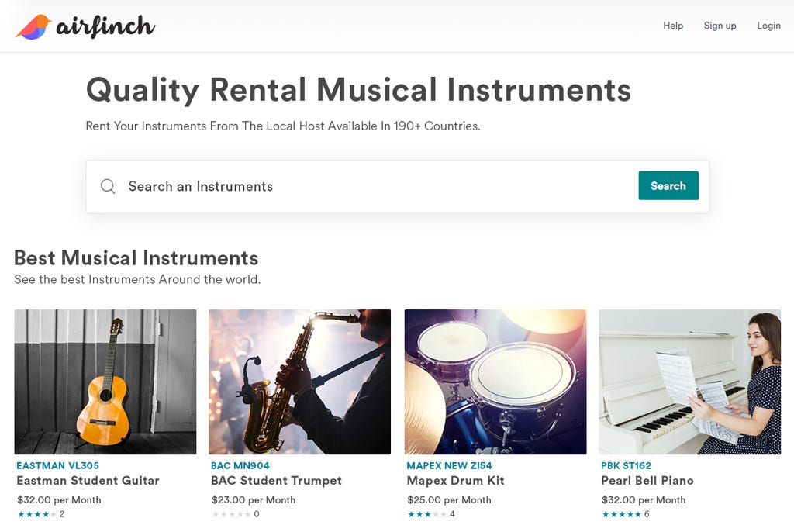The width and height of the screenshot is (794, 532).
Task: Click the magnifying glass search icon
Action: click(x=108, y=186)
